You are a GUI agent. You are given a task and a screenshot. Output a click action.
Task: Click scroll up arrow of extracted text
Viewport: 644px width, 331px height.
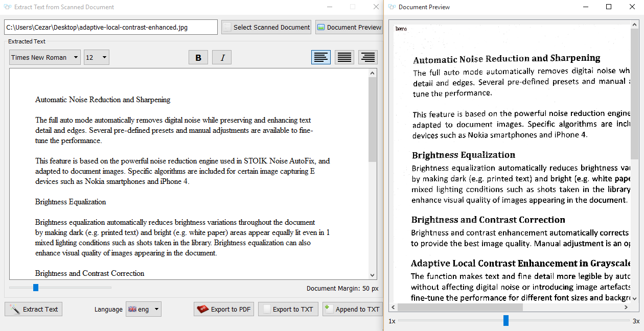(x=372, y=73)
